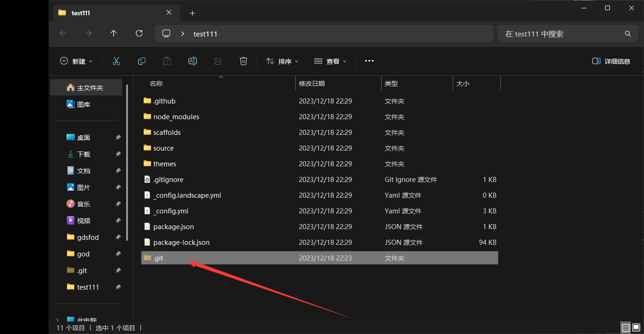Click the Rename icon in toolbar
The width and height of the screenshot is (644, 334).
pos(193,61)
